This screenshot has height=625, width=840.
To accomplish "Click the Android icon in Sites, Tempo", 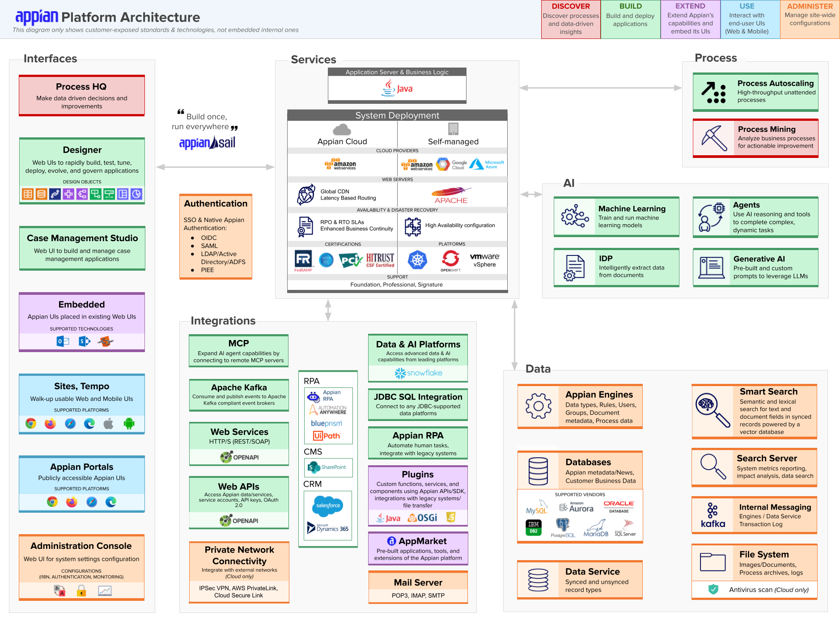I will [x=129, y=423].
